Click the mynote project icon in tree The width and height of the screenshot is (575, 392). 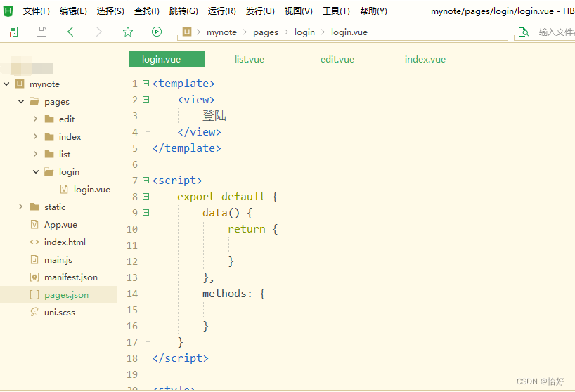20,84
